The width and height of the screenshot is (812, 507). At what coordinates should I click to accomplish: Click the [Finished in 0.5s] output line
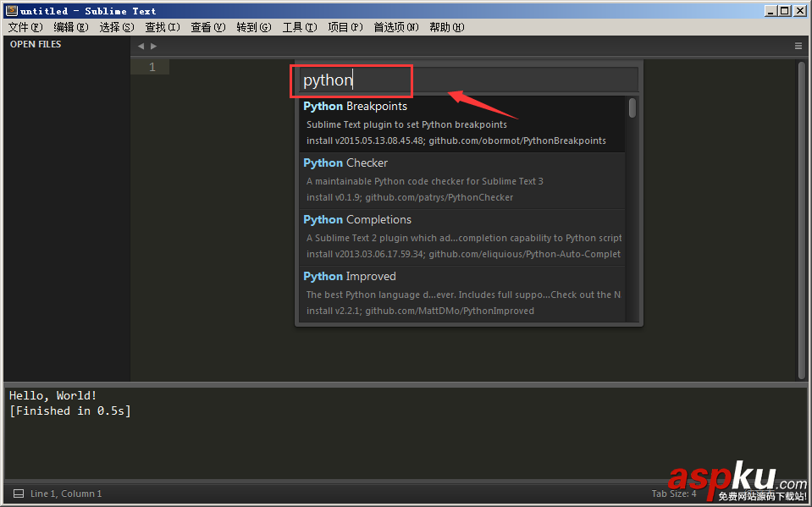coord(70,411)
